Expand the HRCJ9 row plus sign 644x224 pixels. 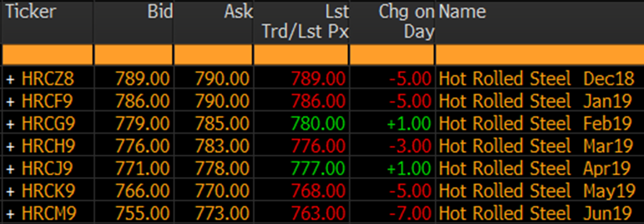pyautogui.click(x=10, y=168)
